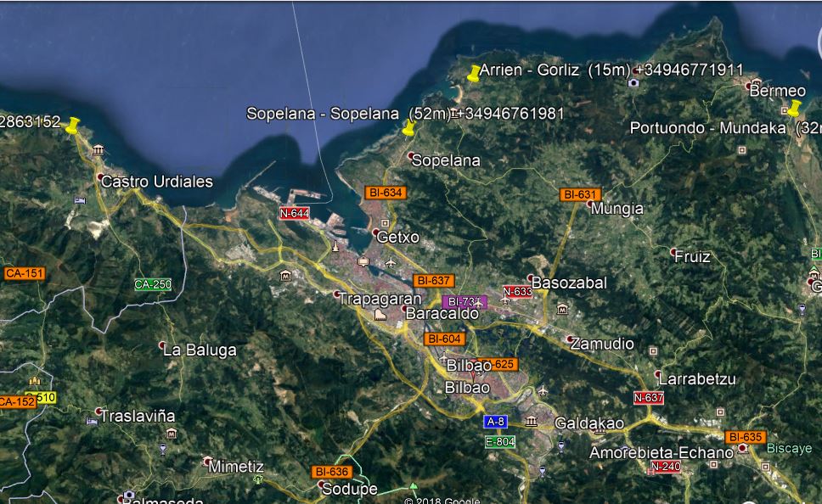
Task: Click the lodging bed icon south of Castro Urdiales
Action: click(80, 200)
